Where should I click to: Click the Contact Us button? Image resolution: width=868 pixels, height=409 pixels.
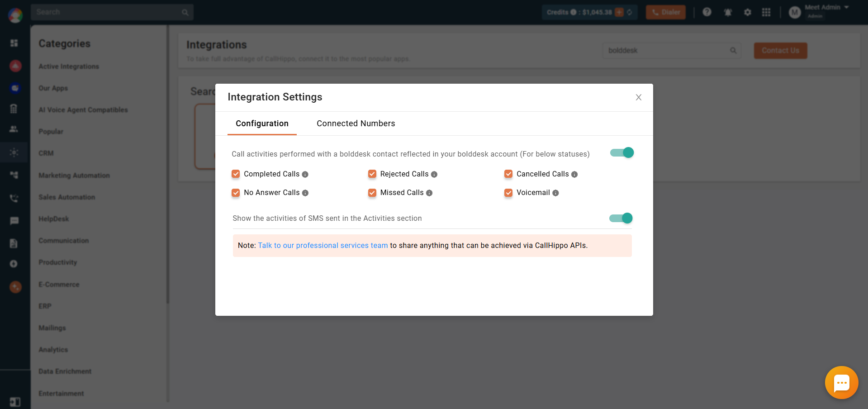pos(780,51)
